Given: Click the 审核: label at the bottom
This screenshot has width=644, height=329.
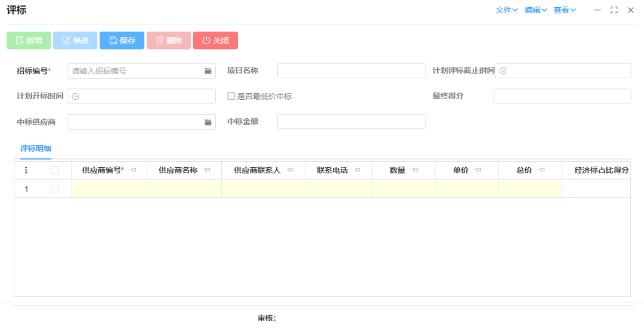Looking at the screenshot, I should click(267, 318).
